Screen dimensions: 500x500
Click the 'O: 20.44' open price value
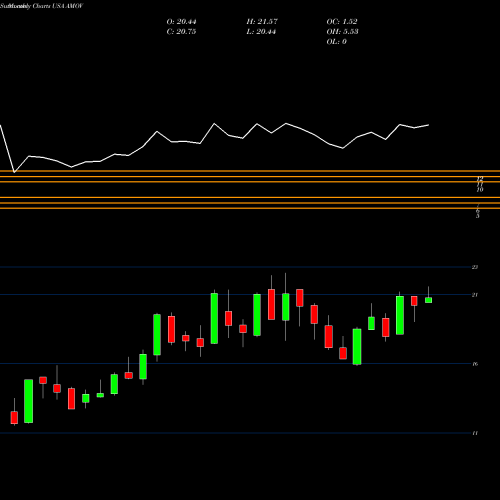pos(181,22)
